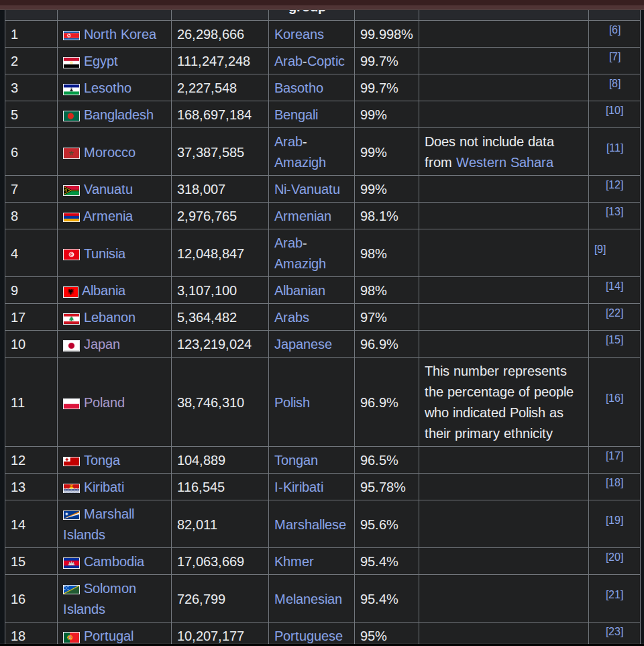This screenshot has width=644, height=646.
Task: Follow the Arabs ethnic group link
Action: pos(292,317)
